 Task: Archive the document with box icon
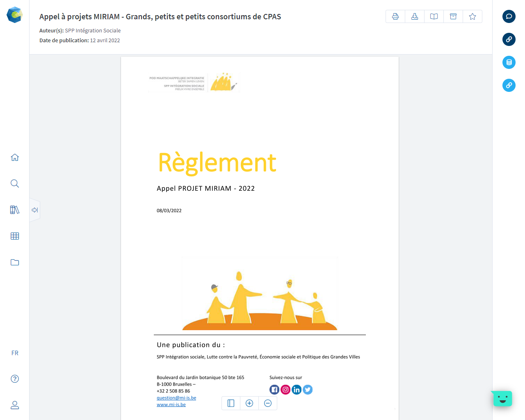pyautogui.click(x=453, y=16)
